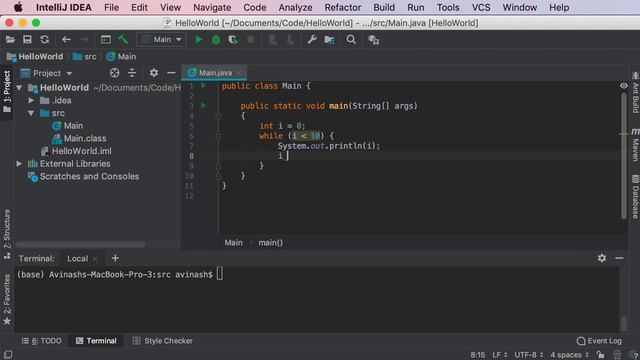Open Settings with the wrench icon
The height and width of the screenshot is (360, 640).
coord(312,40)
